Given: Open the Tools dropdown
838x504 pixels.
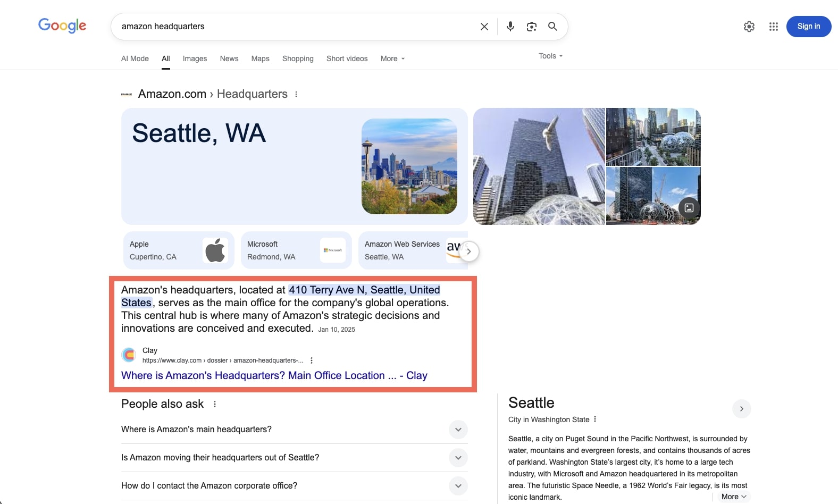Looking at the screenshot, I should click(551, 56).
